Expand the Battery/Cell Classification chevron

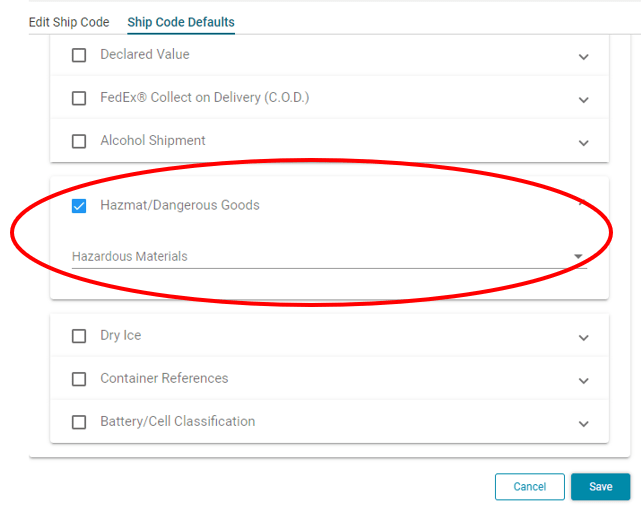[584, 424]
